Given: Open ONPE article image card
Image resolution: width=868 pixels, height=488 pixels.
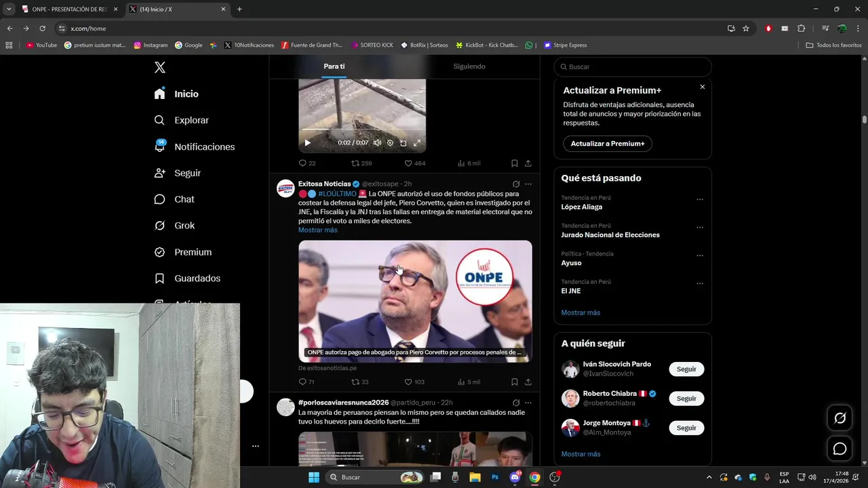Looking at the screenshot, I should (415, 301).
